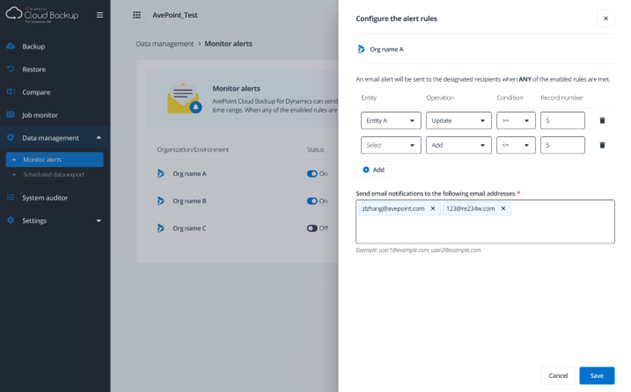Open Scheduled data export submenu item
The height and width of the screenshot is (392, 631).
point(54,175)
